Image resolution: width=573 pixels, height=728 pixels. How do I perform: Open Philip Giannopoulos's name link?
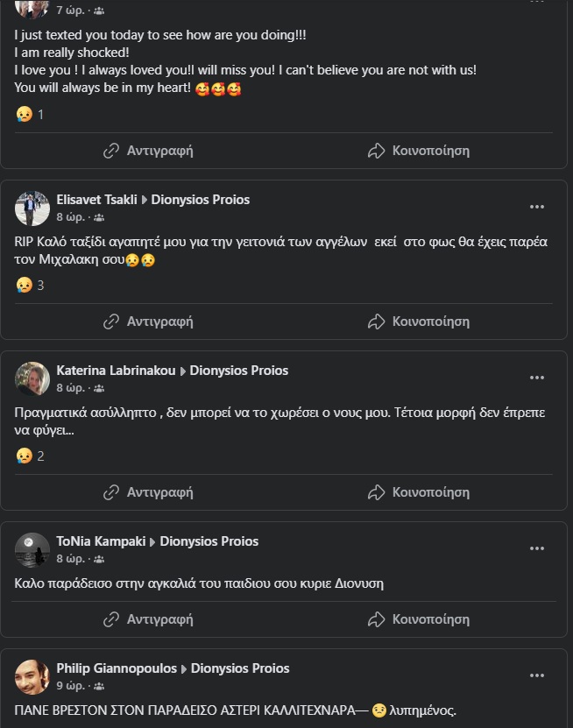tap(117, 668)
